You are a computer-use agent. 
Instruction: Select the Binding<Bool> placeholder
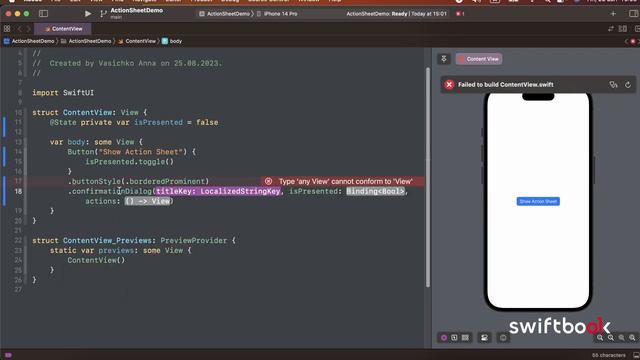pyautogui.click(x=376, y=191)
